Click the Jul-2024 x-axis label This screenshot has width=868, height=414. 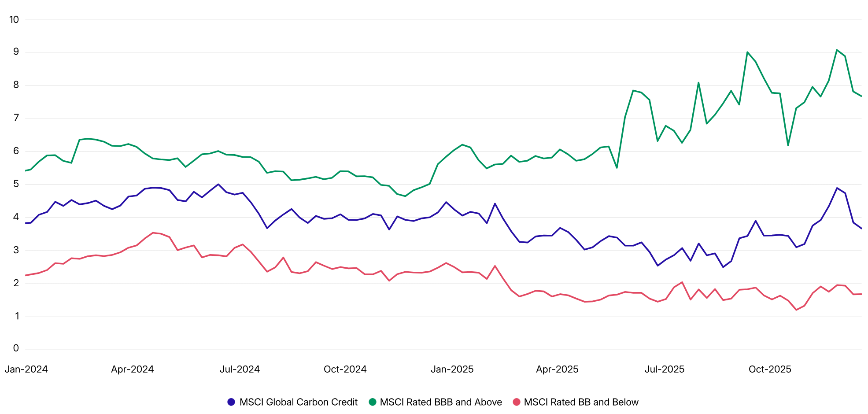[240, 369]
